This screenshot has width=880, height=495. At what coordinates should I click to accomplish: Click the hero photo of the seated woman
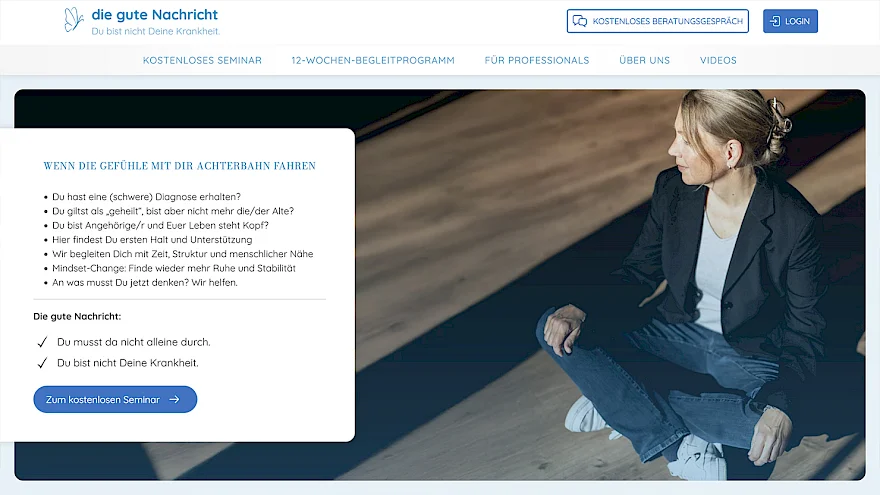(610, 285)
